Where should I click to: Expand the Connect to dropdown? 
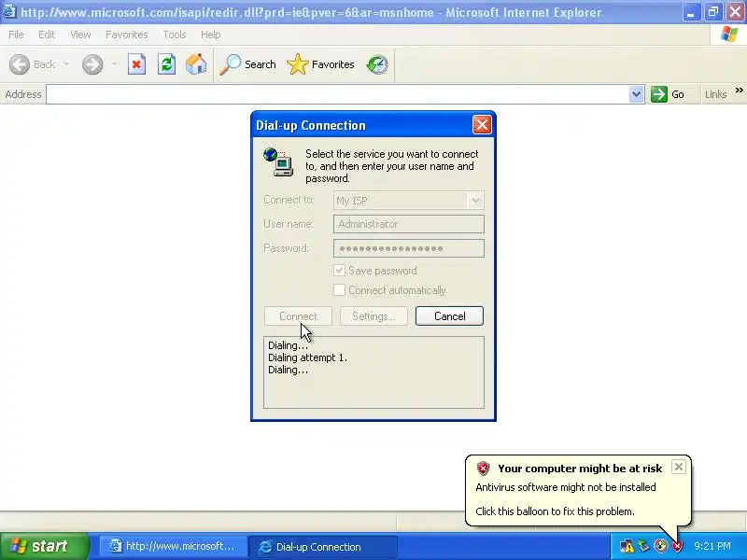tap(475, 201)
